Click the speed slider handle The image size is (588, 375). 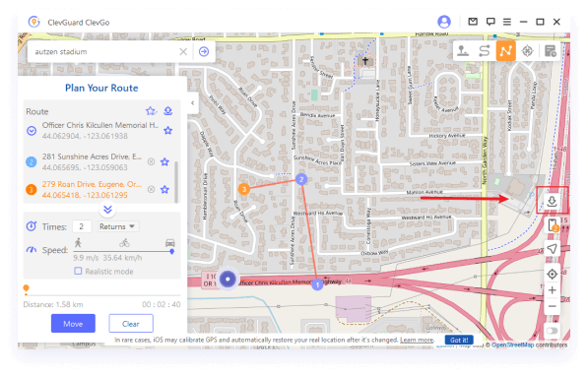[x=171, y=251]
